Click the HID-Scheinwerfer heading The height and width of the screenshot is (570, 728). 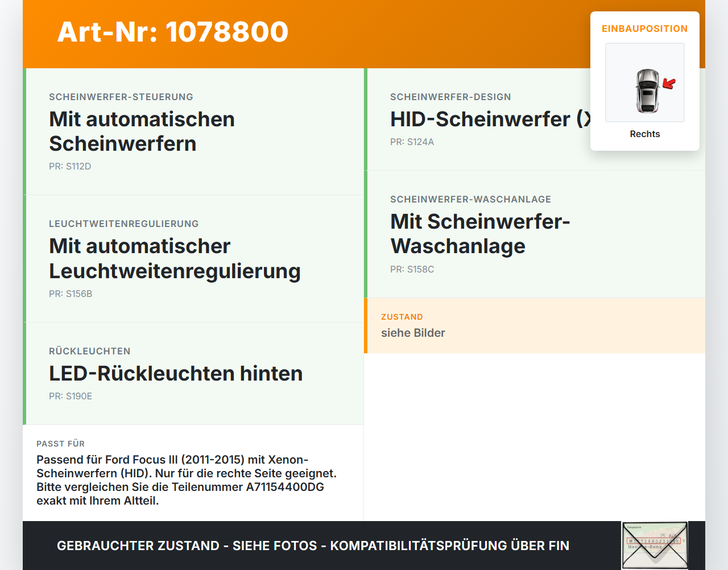[490, 119]
